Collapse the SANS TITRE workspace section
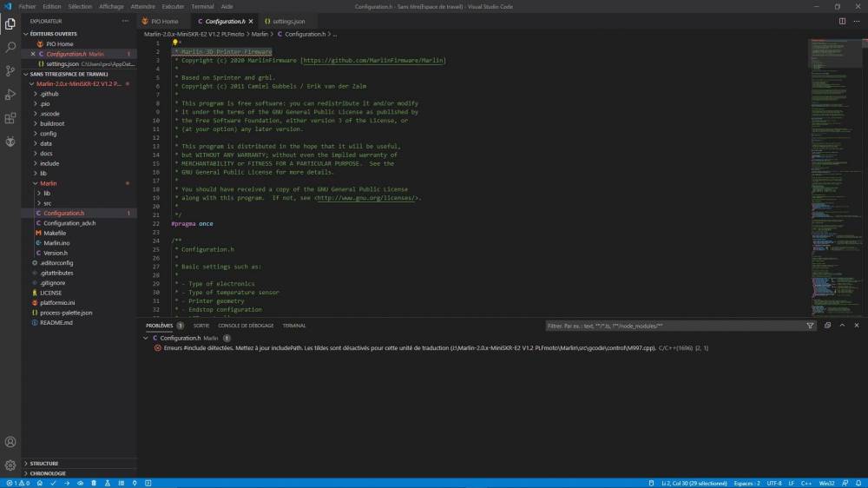Image resolution: width=868 pixels, height=488 pixels. pyautogui.click(x=25, y=74)
